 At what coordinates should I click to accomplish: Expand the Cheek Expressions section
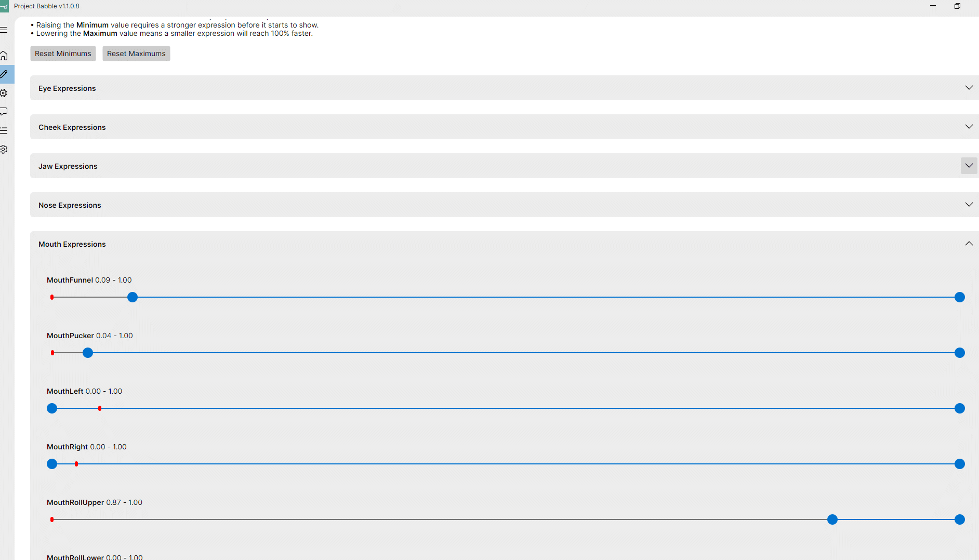click(x=505, y=127)
